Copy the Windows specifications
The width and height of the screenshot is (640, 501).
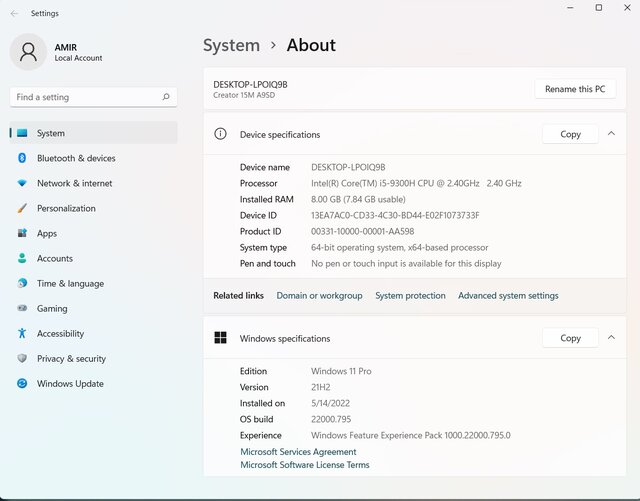[570, 338]
